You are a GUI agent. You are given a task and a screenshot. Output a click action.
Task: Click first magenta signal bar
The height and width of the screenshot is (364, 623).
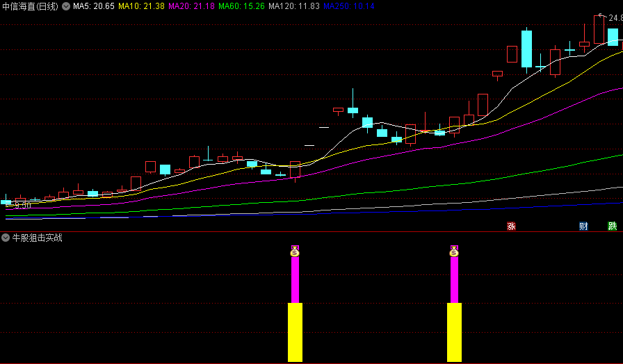[x=296, y=279]
